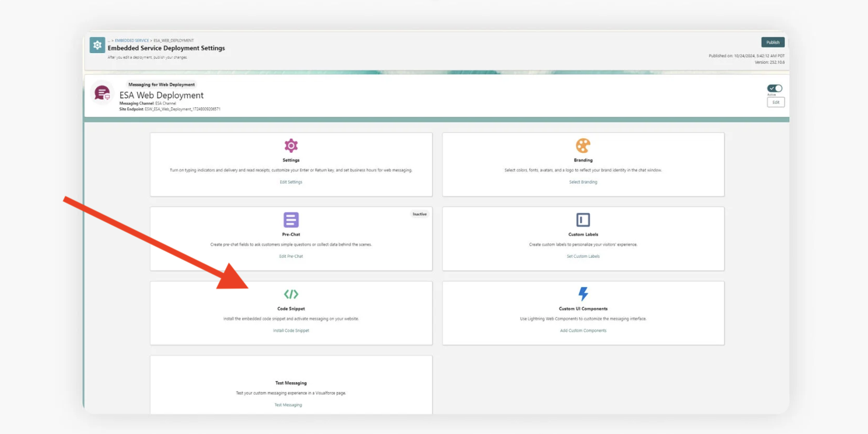Open the Select Branding link
Viewport: 868px width, 434px height.
[583, 182]
